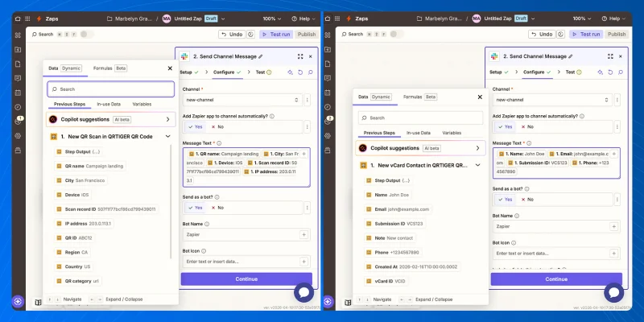Open calendar sidebar icon in left window
Viewport: 644px width, 322px height.
(x=18, y=93)
